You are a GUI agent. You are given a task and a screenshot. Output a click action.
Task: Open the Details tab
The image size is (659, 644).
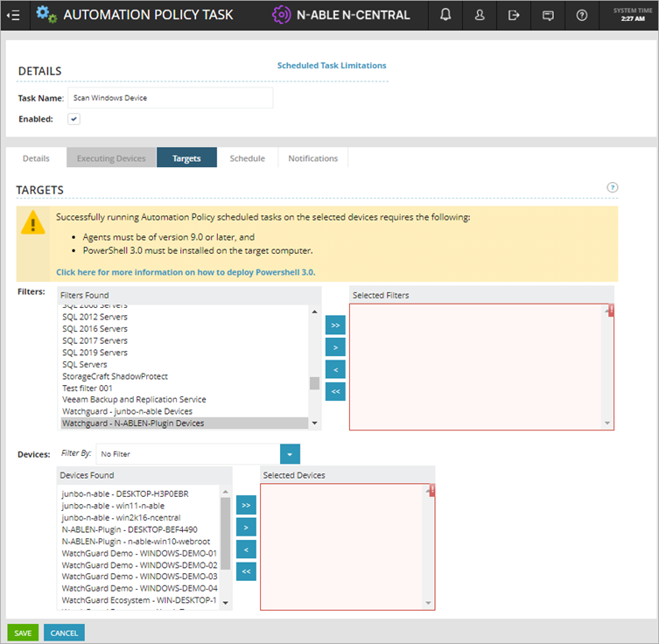(x=36, y=158)
